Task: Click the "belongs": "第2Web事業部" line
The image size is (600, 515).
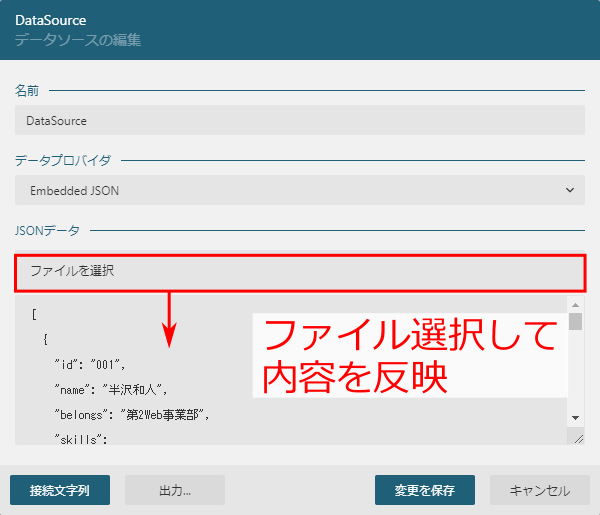Action: click(x=132, y=414)
